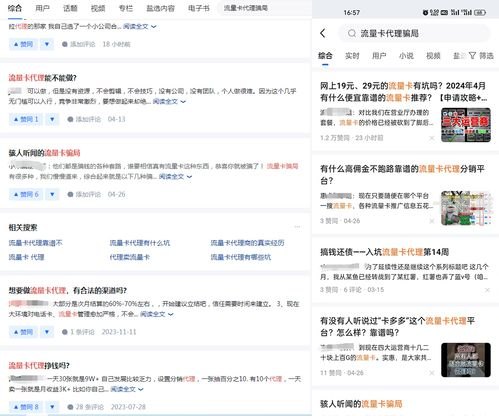
Task: Open 1 条评论 on 有合法的渠道吗 answer
Action: pyautogui.click(x=78, y=332)
